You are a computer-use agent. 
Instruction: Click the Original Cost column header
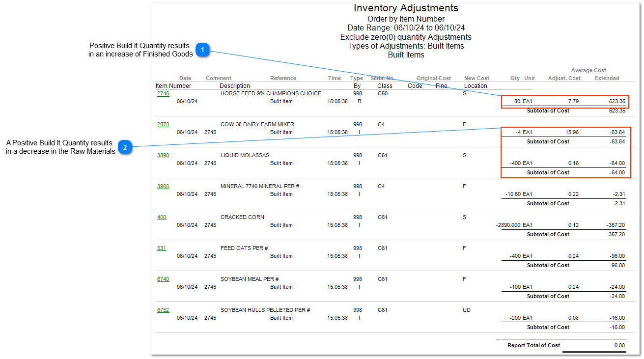coord(434,78)
